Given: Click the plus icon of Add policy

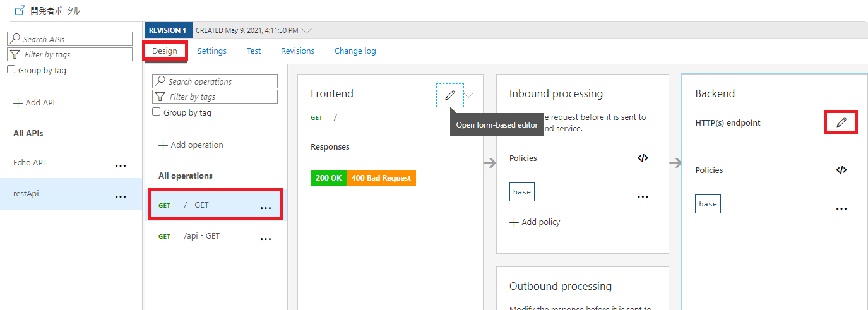Looking at the screenshot, I should click(514, 222).
